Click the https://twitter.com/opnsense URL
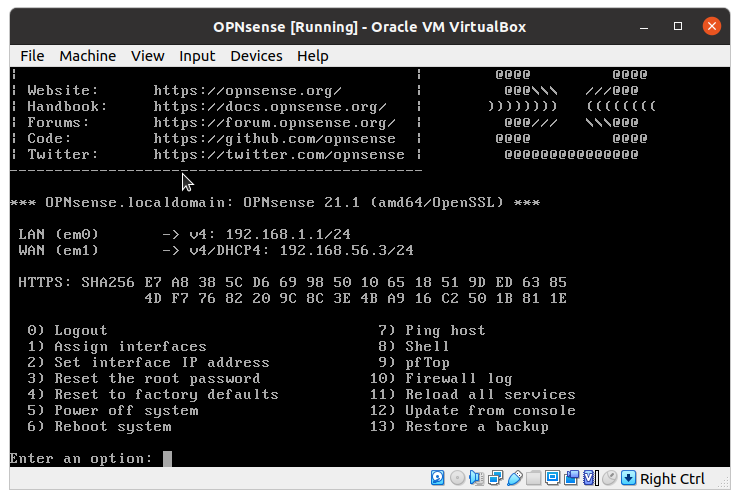 [279, 154]
